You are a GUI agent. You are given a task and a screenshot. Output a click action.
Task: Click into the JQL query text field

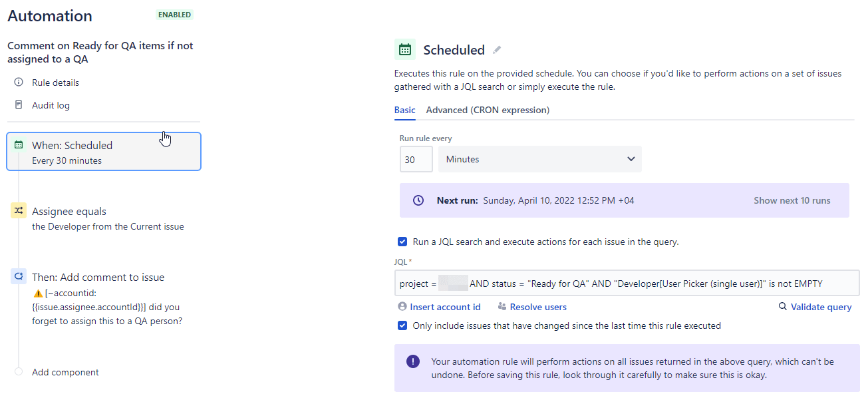coord(639,284)
